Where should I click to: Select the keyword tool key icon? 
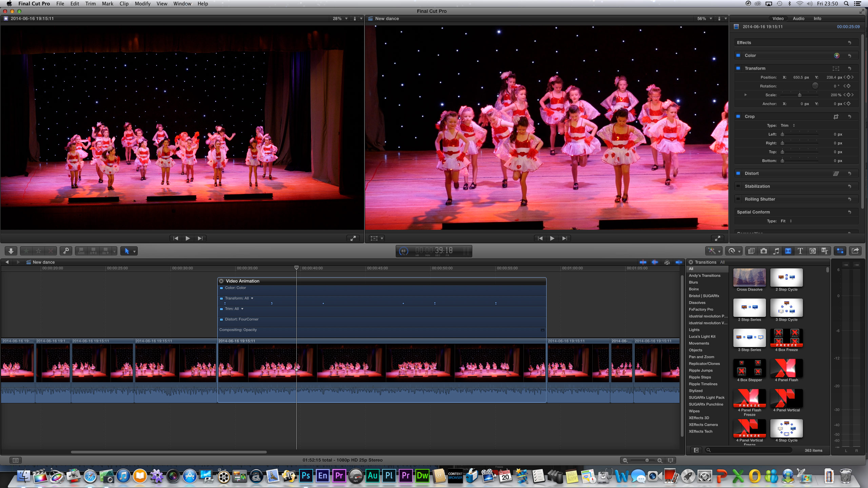pos(66,251)
